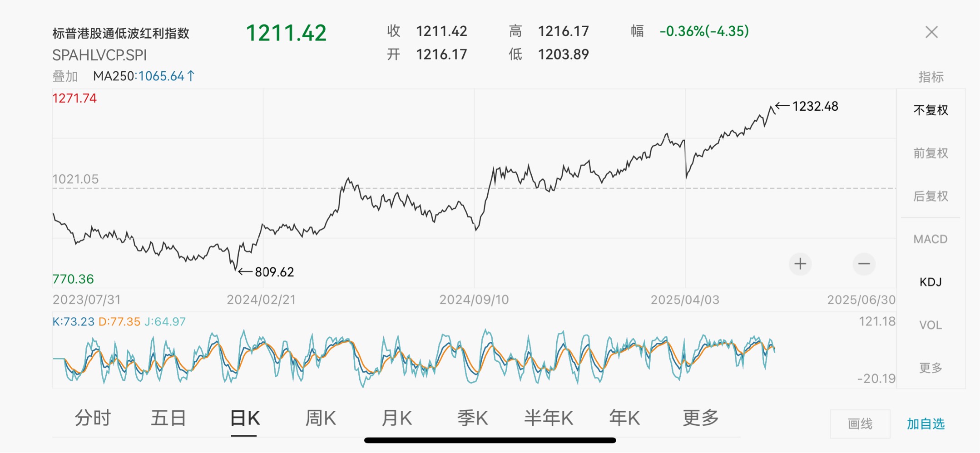Screen dimensions: 980x453
Task: Close the chart with the X icon
Action: (931, 32)
